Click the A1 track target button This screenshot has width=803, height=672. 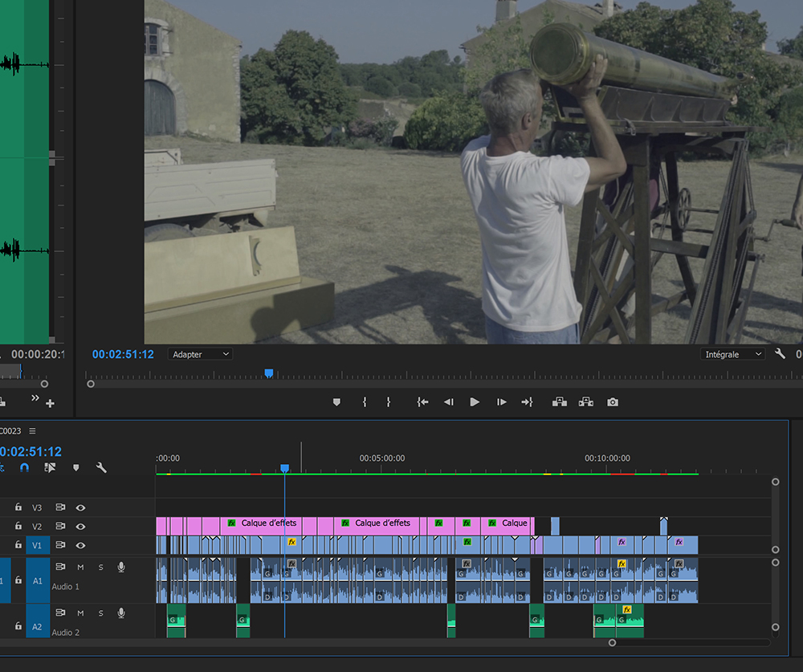[38, 580]
